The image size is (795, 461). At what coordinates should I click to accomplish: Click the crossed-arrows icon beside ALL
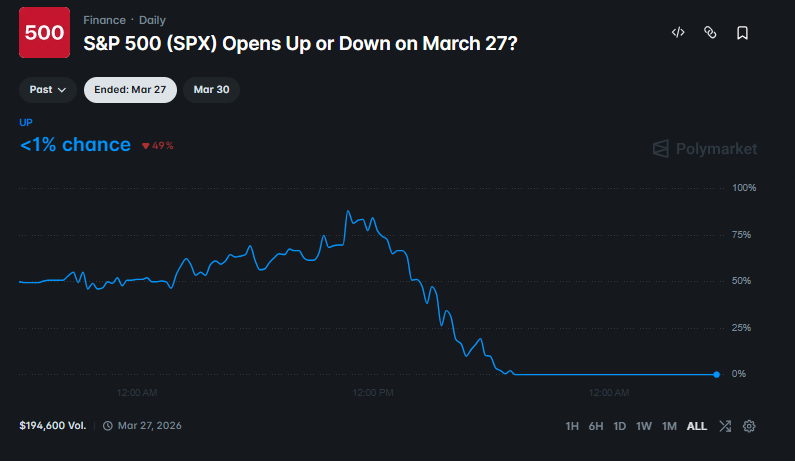724,426
